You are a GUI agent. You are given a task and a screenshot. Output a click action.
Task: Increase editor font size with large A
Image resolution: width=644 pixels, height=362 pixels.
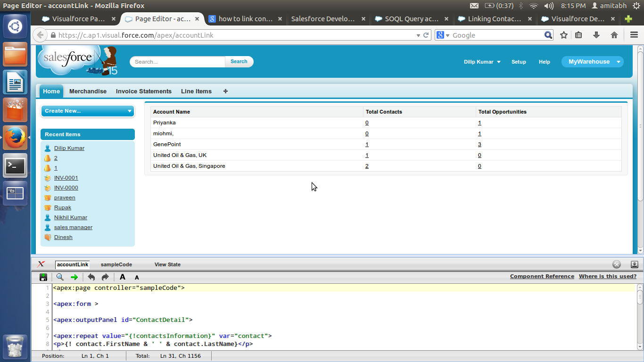(123, 277)
